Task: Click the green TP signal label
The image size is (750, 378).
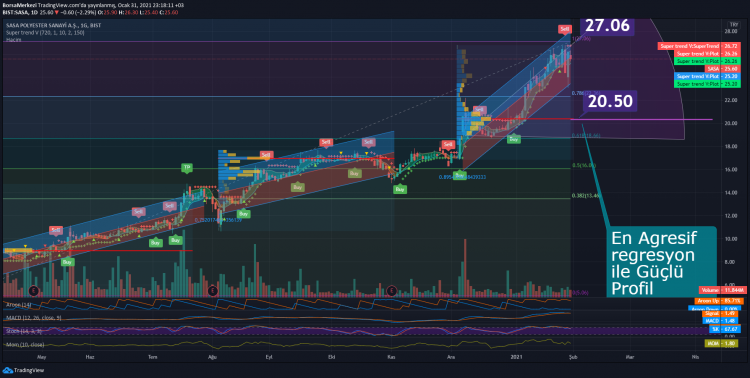Action: tap(187, 168)
